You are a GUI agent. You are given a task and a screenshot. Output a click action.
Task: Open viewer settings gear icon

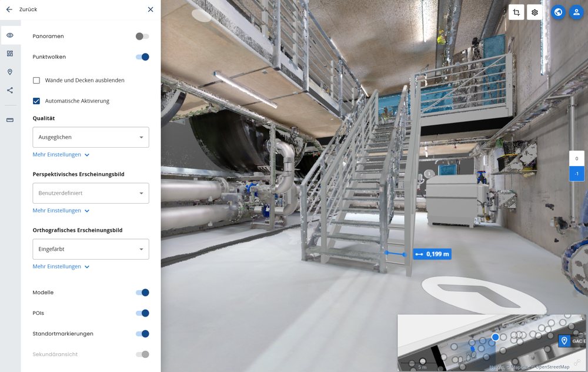coord(534,12)
